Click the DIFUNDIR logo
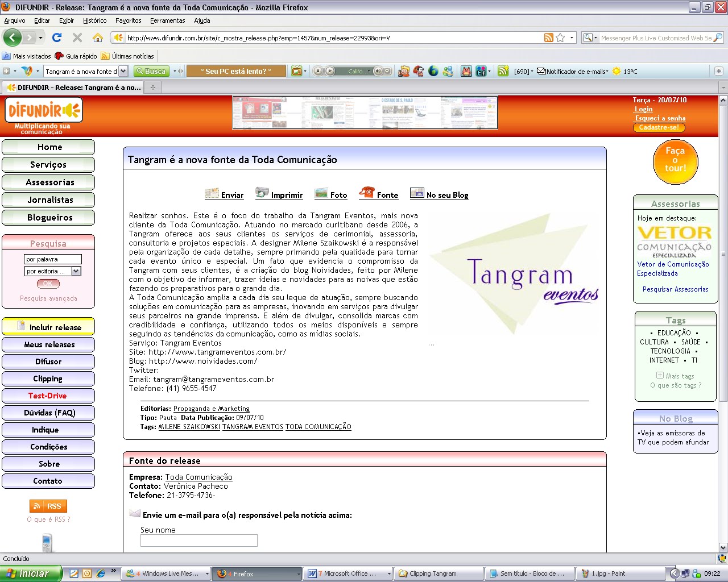This screenshot has height=582, width=728. (43, 110)
